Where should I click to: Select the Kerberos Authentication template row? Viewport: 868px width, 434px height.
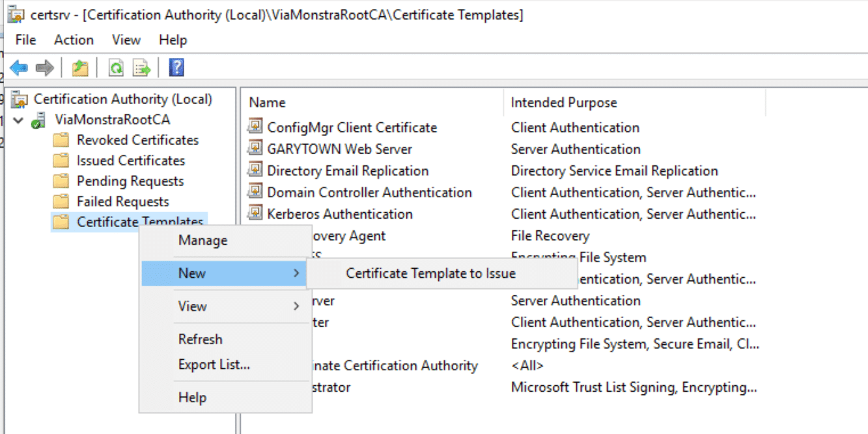[x=339, y=214]
